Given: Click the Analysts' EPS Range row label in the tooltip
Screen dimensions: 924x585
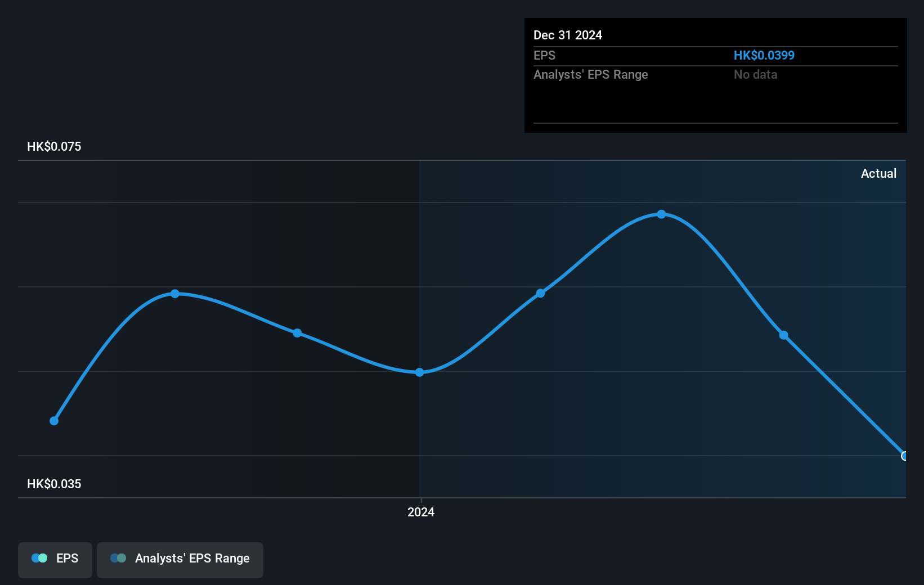Looking at the screenshot, I should (591, 74).
